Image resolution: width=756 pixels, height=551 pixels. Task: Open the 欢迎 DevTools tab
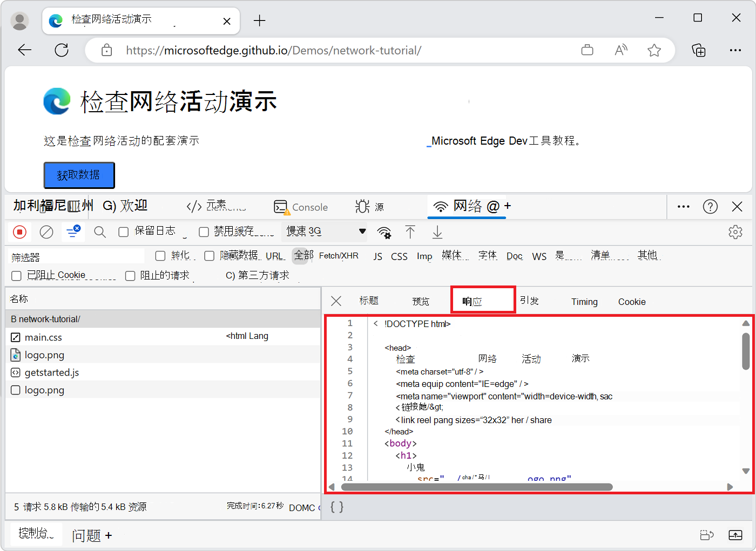[125, 206]
